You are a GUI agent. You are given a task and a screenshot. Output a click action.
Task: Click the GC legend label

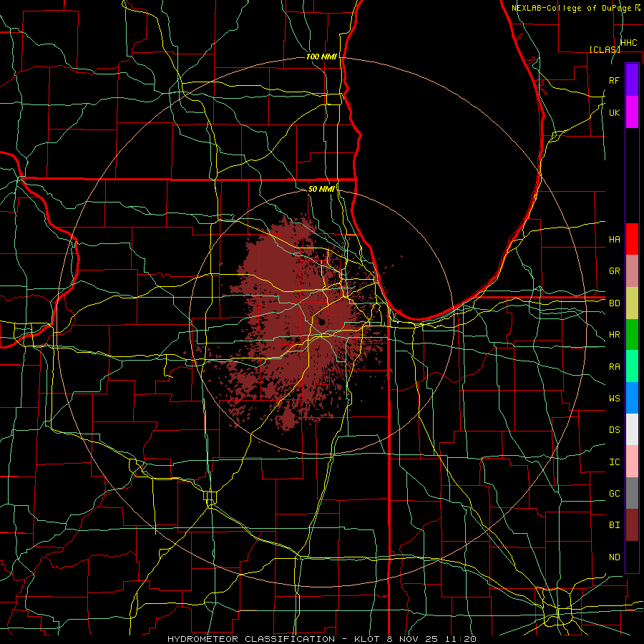click(x=615, y=494)
